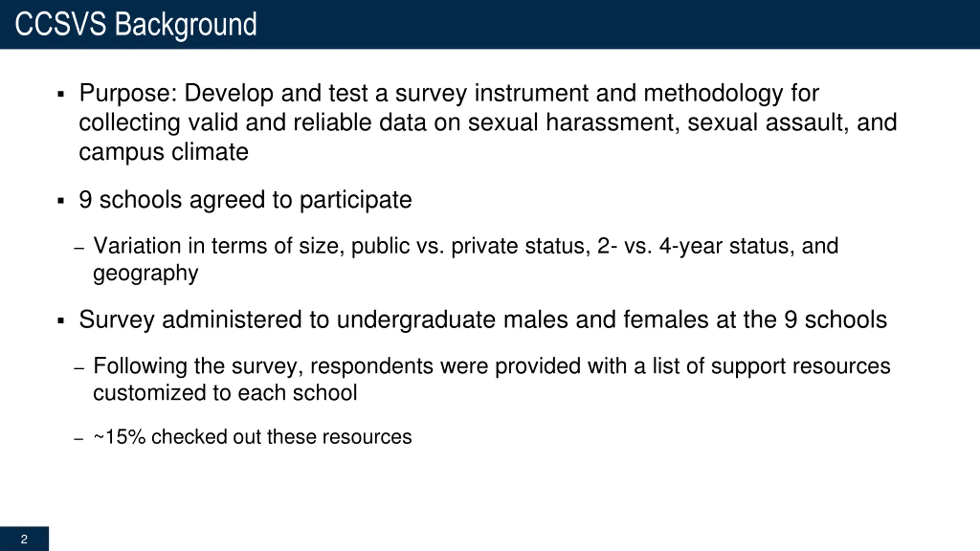980x551 pixels.
Task: Click the Survey administered to undergraduate line
Action: click(x=483, y=320)
